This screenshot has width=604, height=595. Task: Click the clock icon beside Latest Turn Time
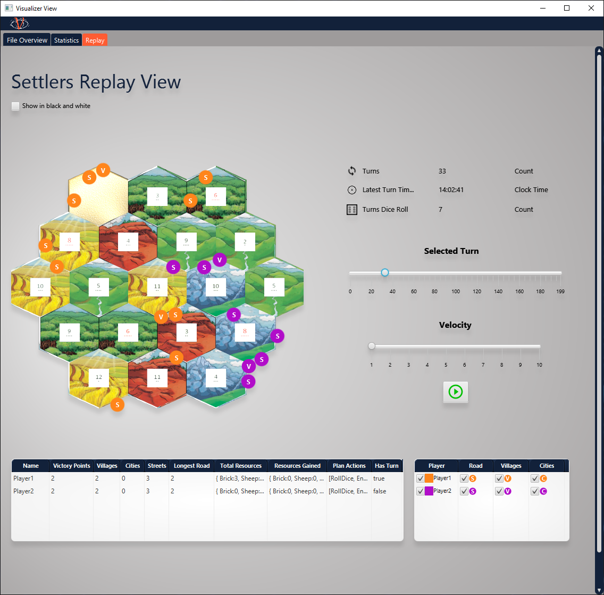[x=352, y=190]
